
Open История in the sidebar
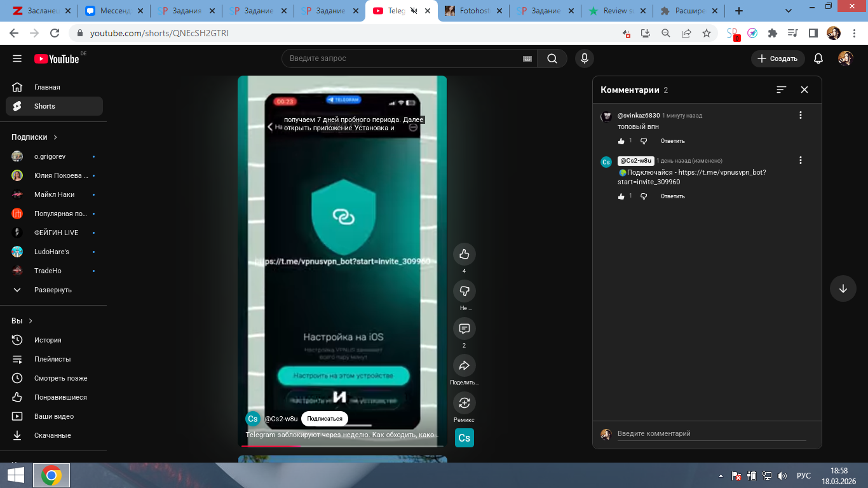pos(54,340)
